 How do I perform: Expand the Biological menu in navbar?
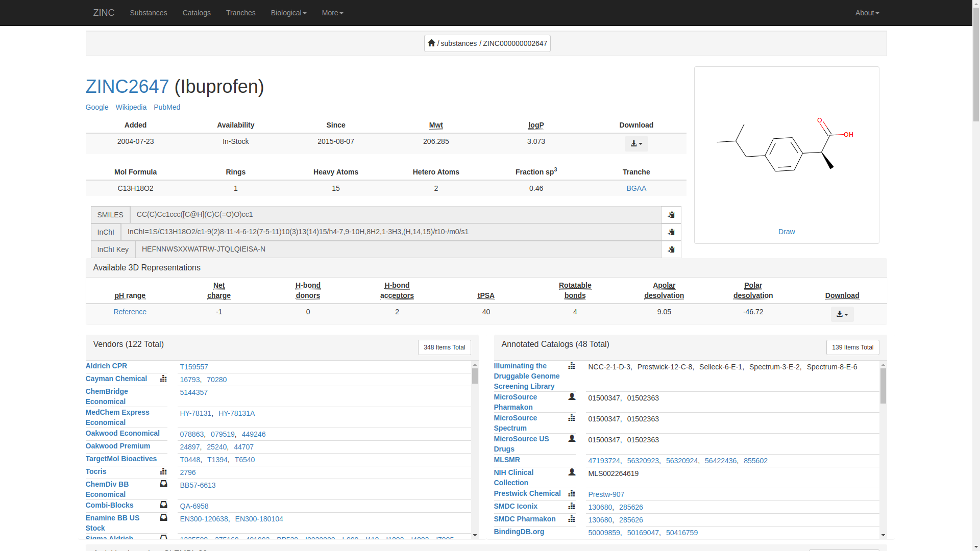[288, 13]
